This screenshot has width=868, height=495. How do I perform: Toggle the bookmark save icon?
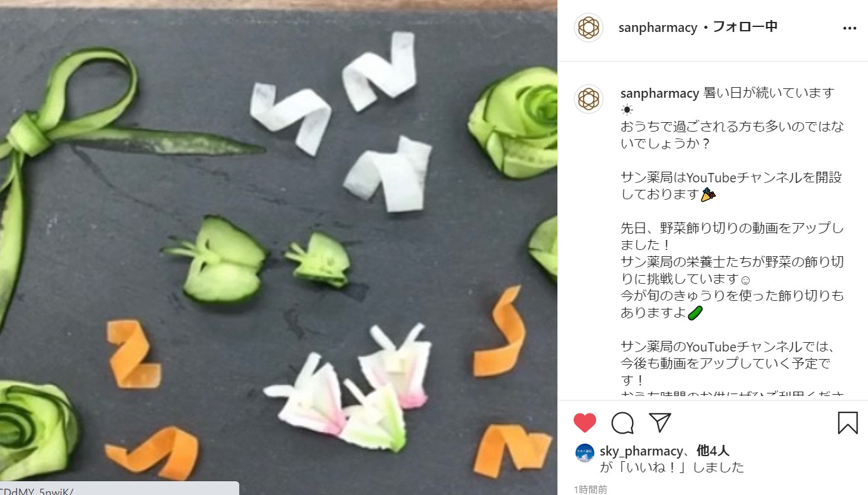coord(847,423)
